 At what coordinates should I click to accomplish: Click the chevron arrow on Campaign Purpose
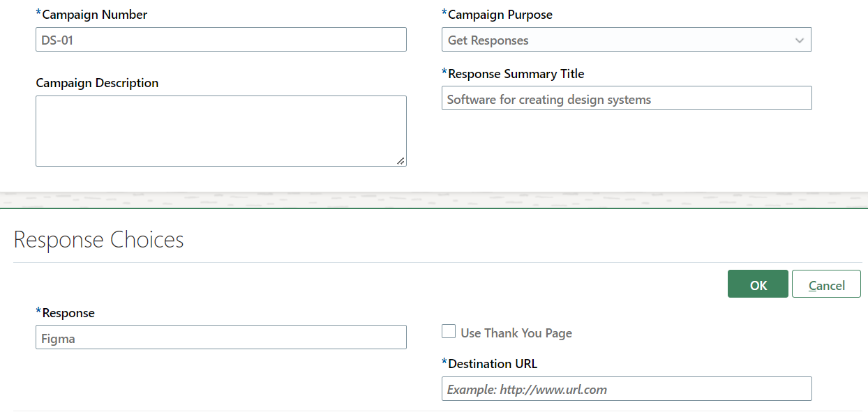(800, 40)
